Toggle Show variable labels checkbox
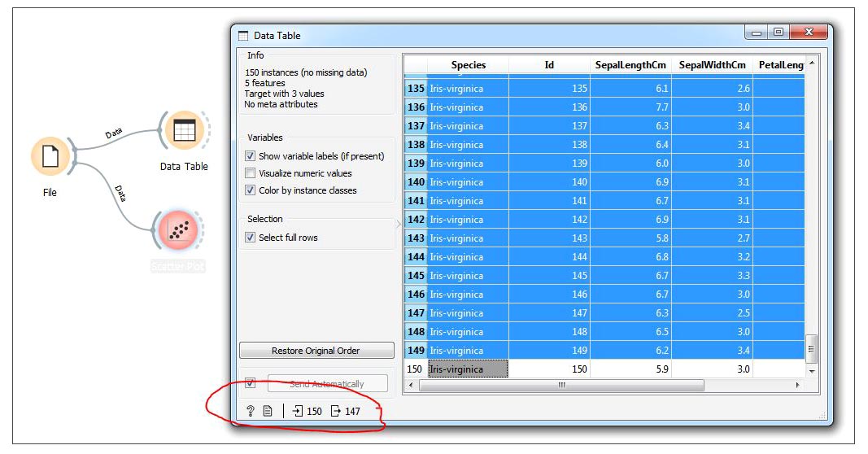Screen dimensions: 868x454 coord(251,156)
